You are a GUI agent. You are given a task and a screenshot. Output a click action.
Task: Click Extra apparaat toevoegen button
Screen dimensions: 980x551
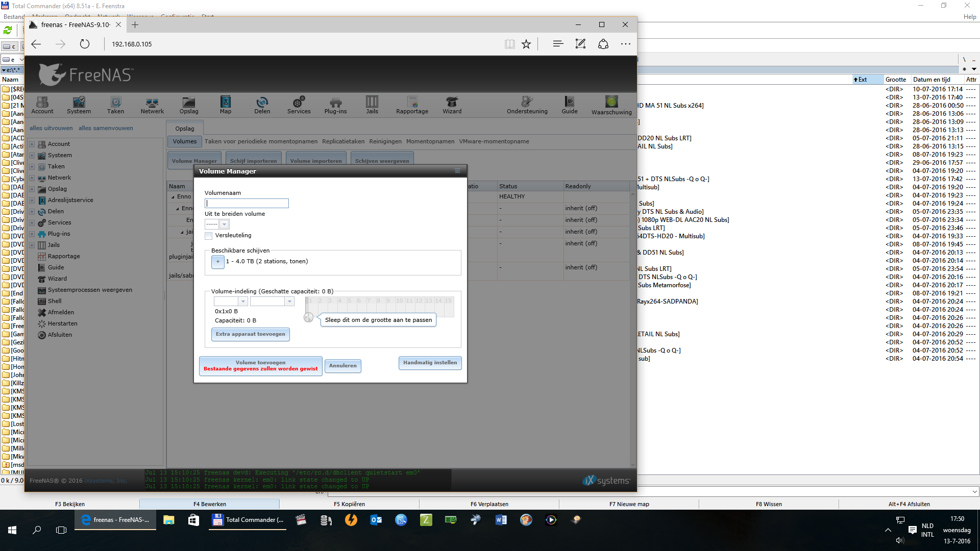251,334
